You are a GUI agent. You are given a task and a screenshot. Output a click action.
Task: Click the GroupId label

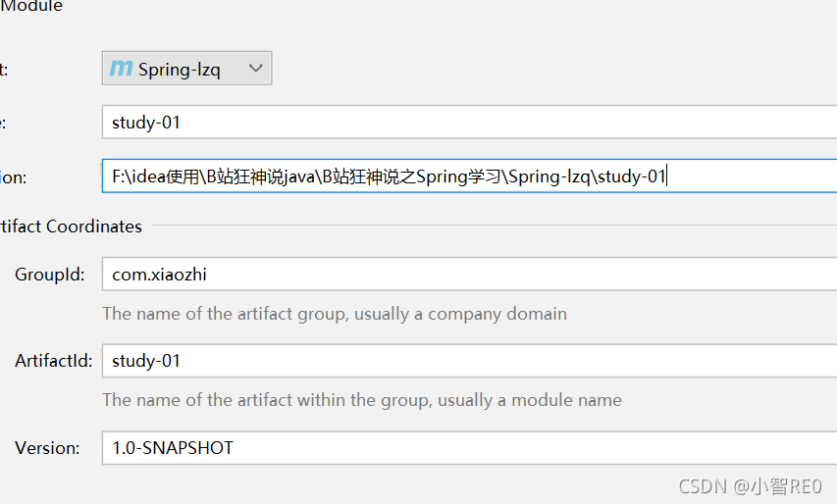[50, 275]
